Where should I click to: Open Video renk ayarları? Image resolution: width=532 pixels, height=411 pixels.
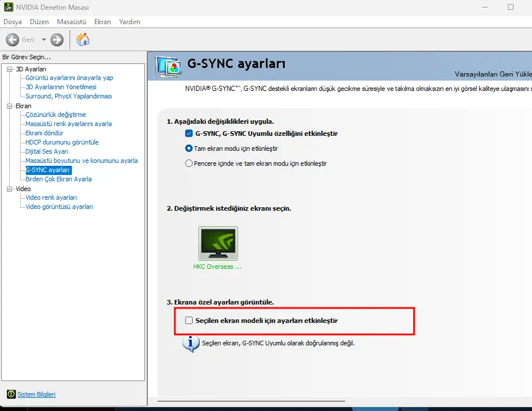[x=51, y=197]
